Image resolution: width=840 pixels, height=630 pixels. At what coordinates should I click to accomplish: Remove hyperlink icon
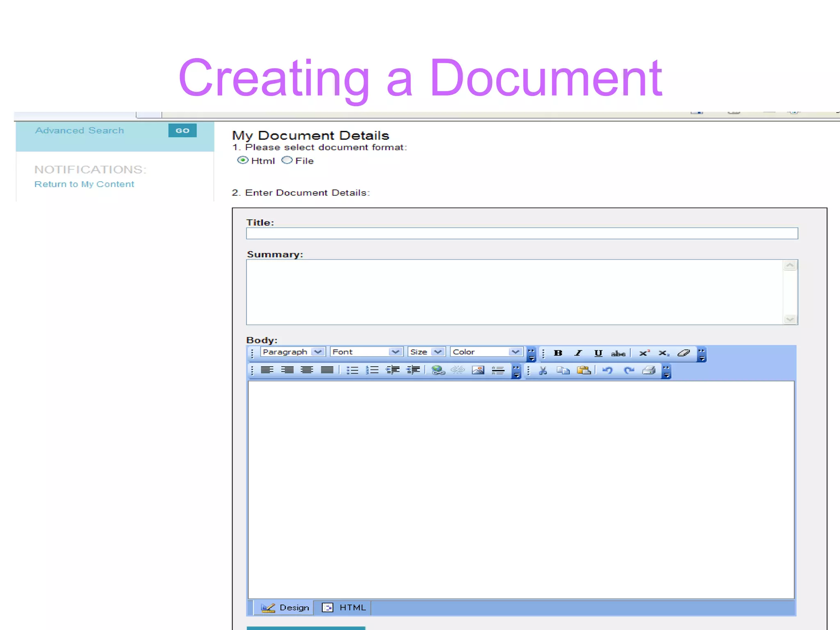(x=458, y=370)
